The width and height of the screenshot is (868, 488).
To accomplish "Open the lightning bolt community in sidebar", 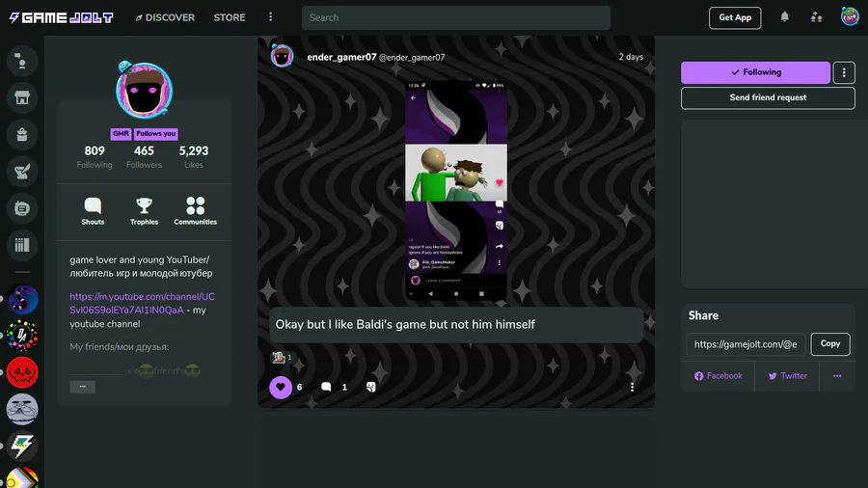I will click(22, 446).
